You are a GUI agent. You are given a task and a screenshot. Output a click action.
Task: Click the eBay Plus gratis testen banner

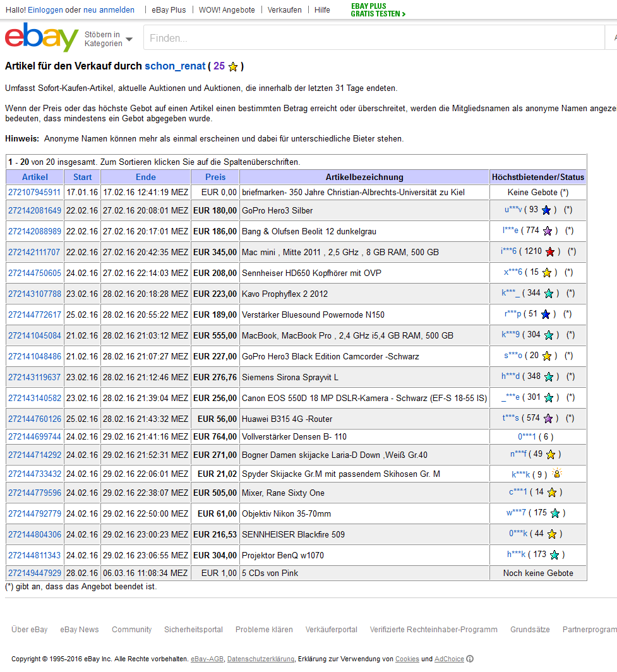click(378, 10)
